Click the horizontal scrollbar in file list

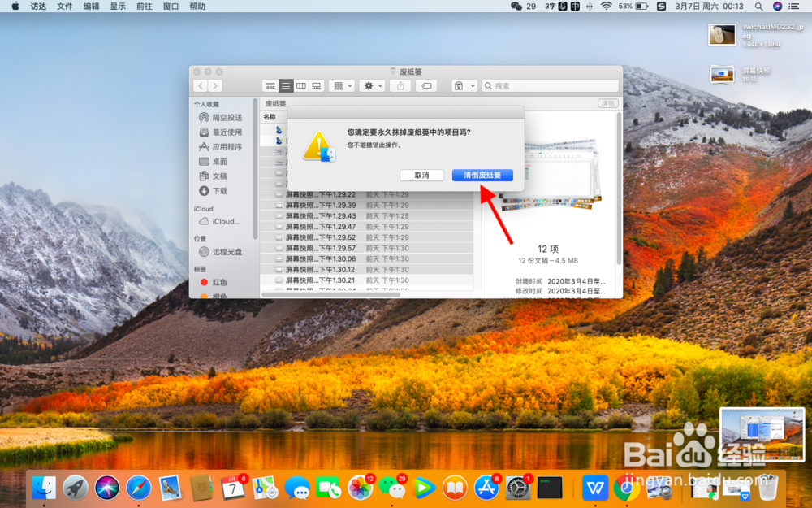tap(331, 294)
